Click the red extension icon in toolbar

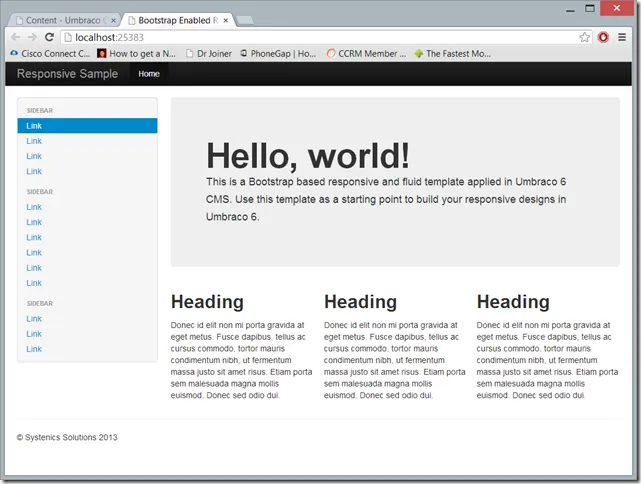click(x=603, y=37)
